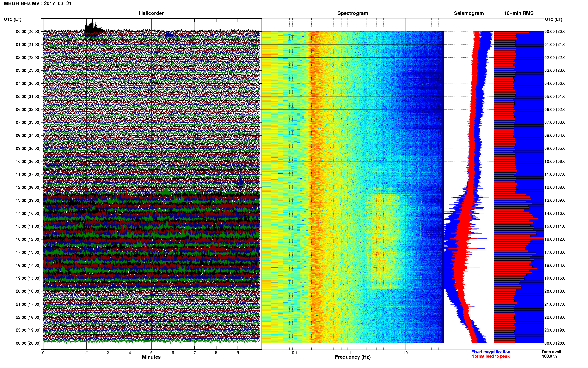Click the left time label '08:00 (04:00)'
The image size is (588, 368).
28,135
